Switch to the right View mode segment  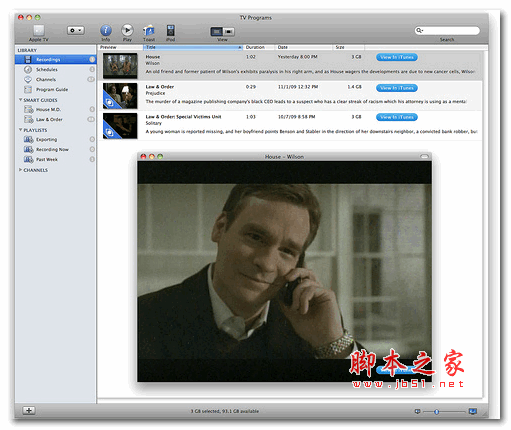pyautogui.click(x=229, y=31)
